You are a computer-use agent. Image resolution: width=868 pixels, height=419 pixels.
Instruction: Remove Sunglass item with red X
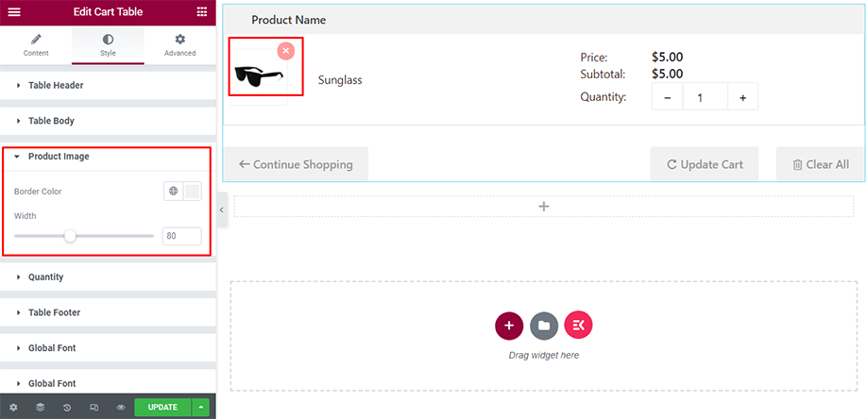click(x=286, y=51)
